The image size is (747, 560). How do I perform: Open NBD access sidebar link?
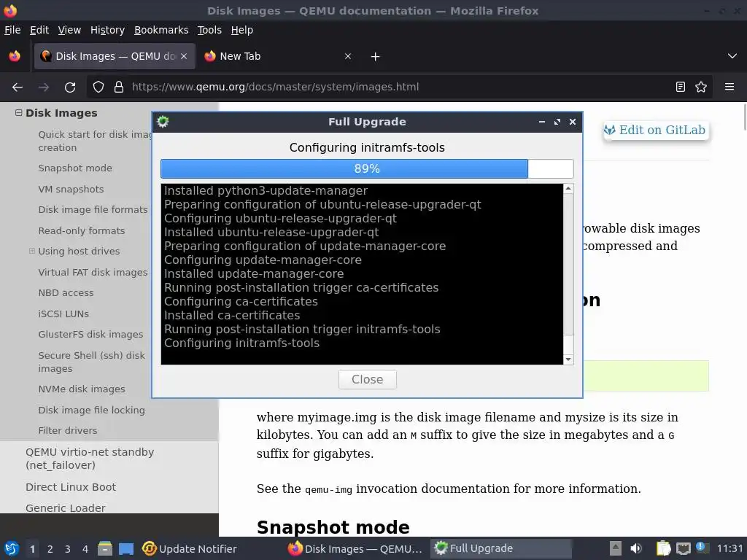point(66,293)
